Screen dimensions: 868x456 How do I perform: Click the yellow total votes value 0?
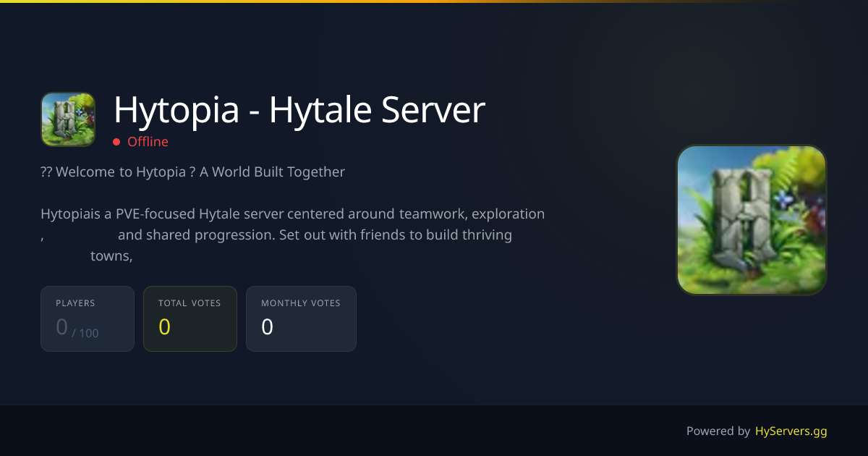click(x=164, y=327)
